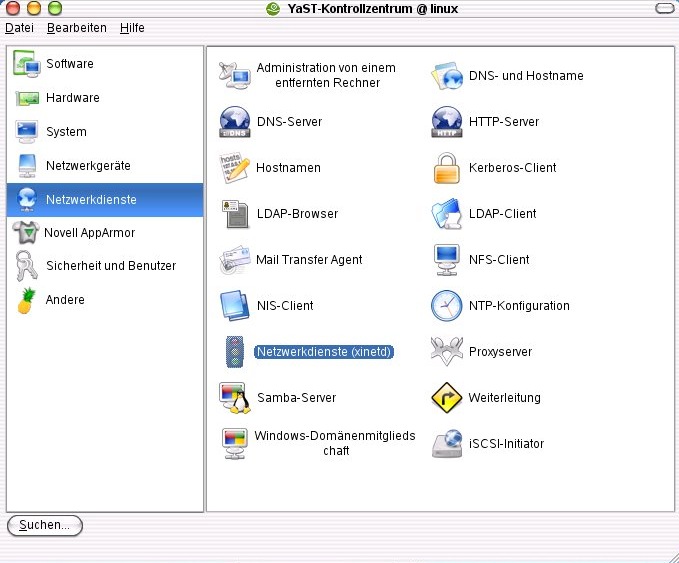Select the "Andere" category label
Screen dimensions: 679x563
[x=65, y=300]
